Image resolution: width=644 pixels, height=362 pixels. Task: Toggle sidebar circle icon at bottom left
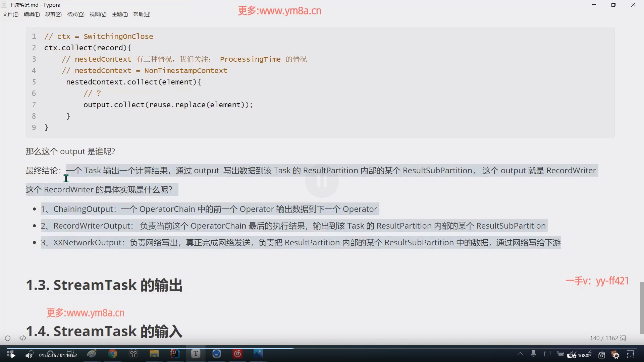8,338
